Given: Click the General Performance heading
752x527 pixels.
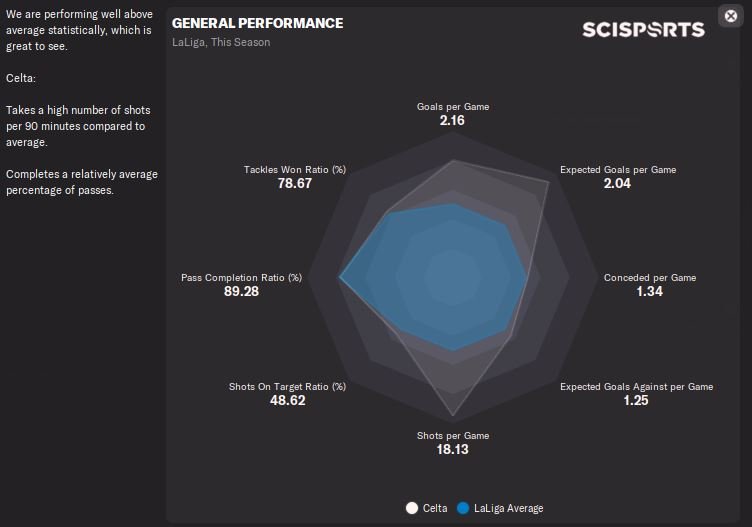Looking at the screenshot, I should pyautogui.click(x=257, y=23).
